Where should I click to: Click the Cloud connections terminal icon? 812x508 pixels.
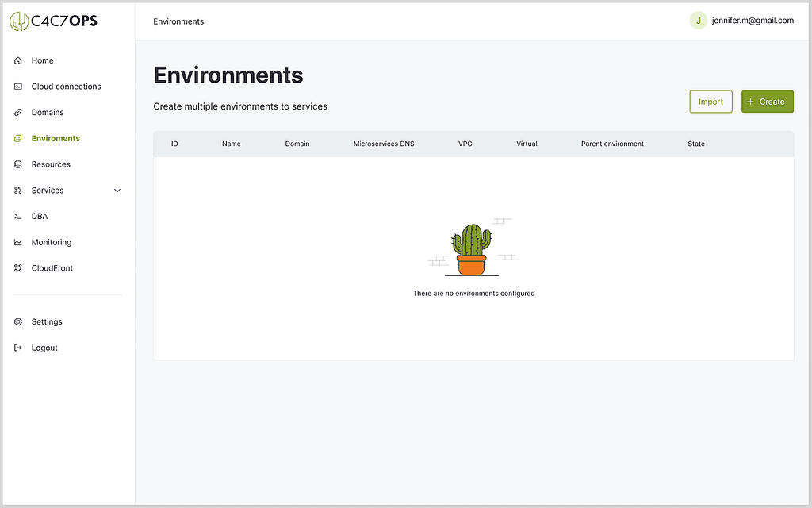pyautogui.click(x=18, y=87)
